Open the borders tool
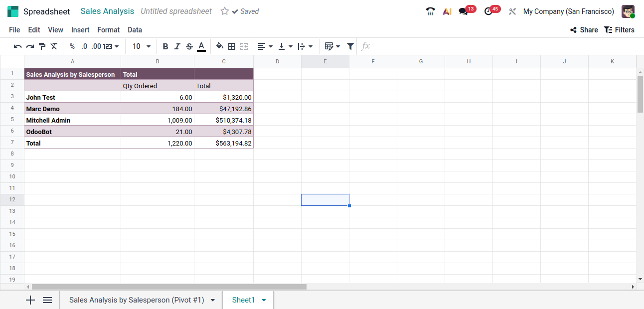644x309 pixels. (x=232, y=46)
